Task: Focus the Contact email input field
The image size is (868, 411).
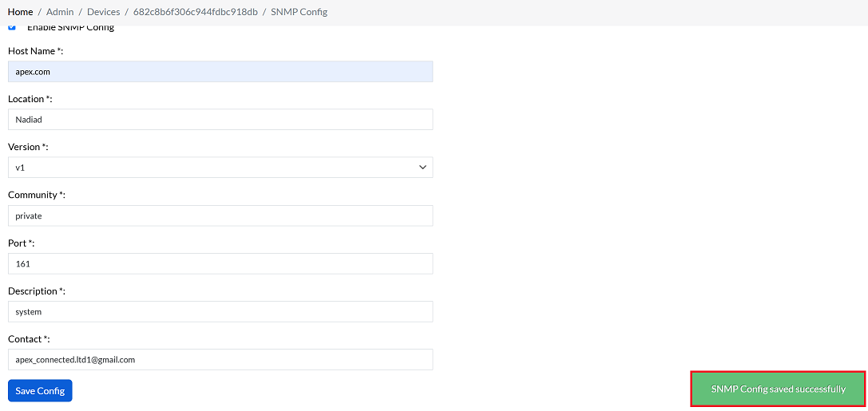Action: click(x=220, y=359)
